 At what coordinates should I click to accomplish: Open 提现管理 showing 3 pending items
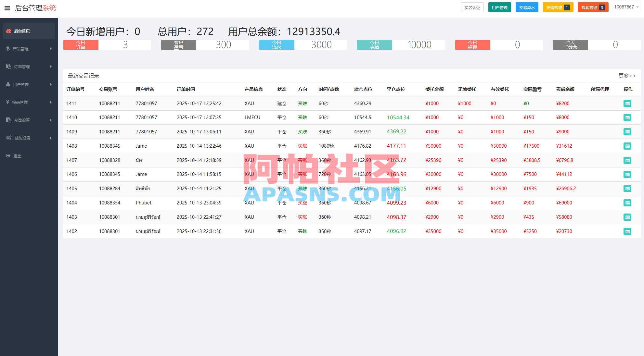[593, 7]
